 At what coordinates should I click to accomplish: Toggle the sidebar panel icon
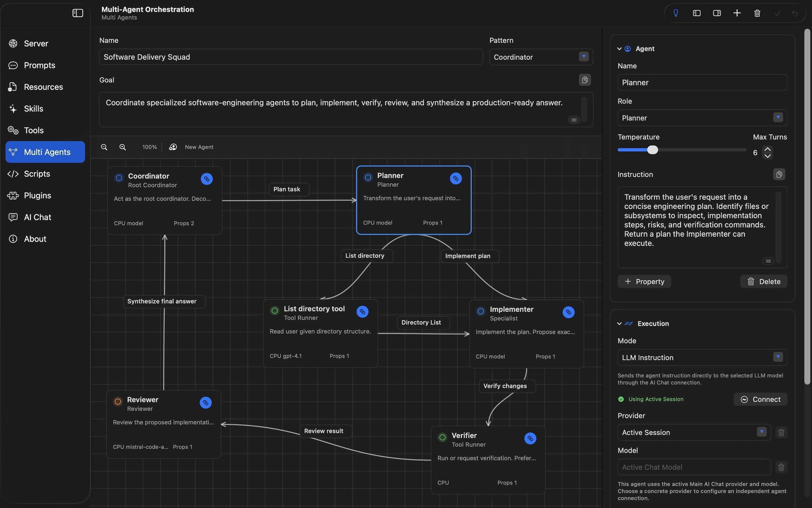pyautogui.click(x=77, y=13)
